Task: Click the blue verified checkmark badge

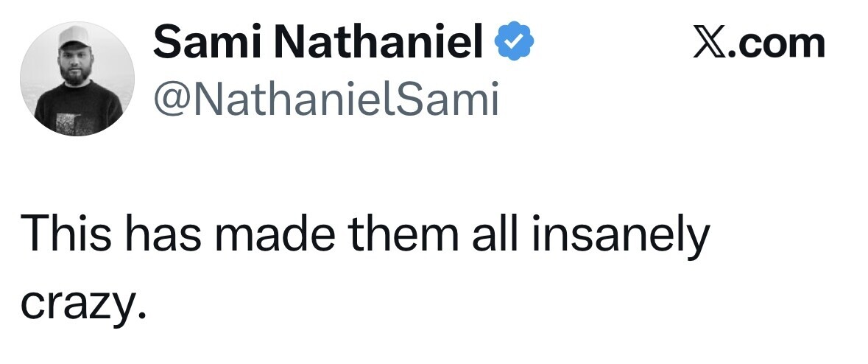Action: [518, 43]
